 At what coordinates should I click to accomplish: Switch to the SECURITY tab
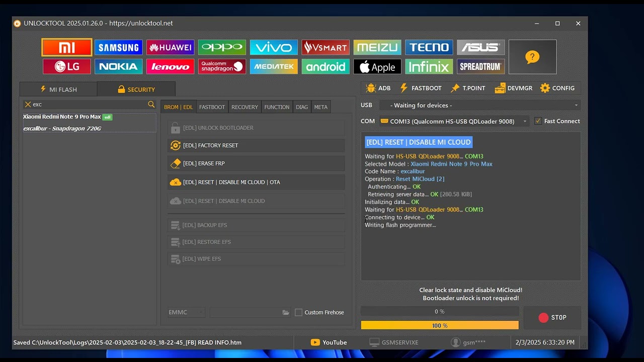(x=136, y=89)
